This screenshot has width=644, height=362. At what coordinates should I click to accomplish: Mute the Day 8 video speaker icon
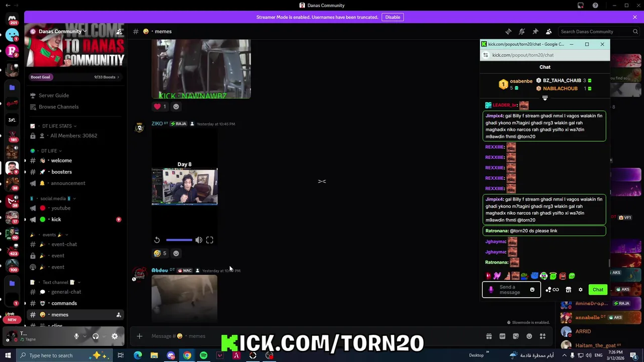click(x=199, y=240)
